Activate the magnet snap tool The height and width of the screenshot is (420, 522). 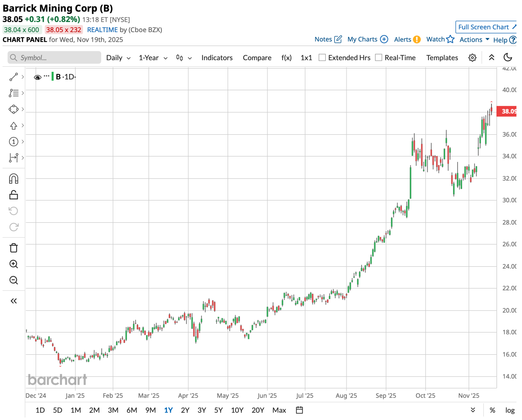tap(14, 179)
